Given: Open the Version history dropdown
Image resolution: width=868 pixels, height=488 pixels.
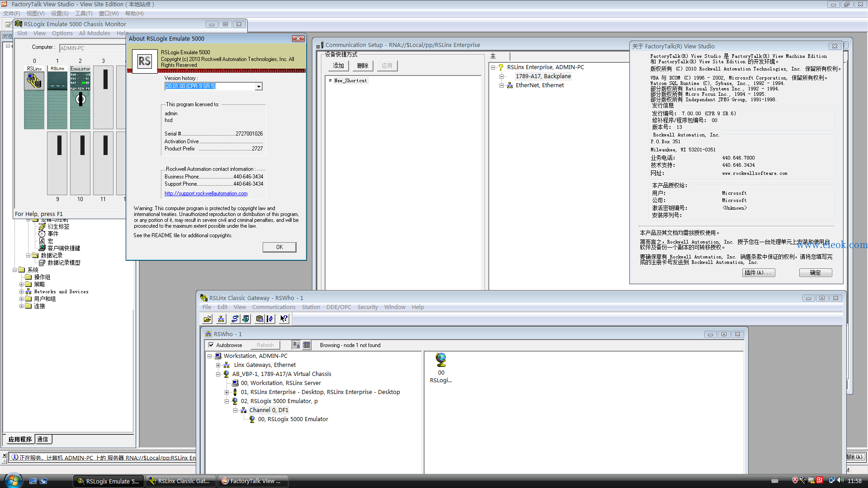Looking at the screenshot, I should coord(259,87).
